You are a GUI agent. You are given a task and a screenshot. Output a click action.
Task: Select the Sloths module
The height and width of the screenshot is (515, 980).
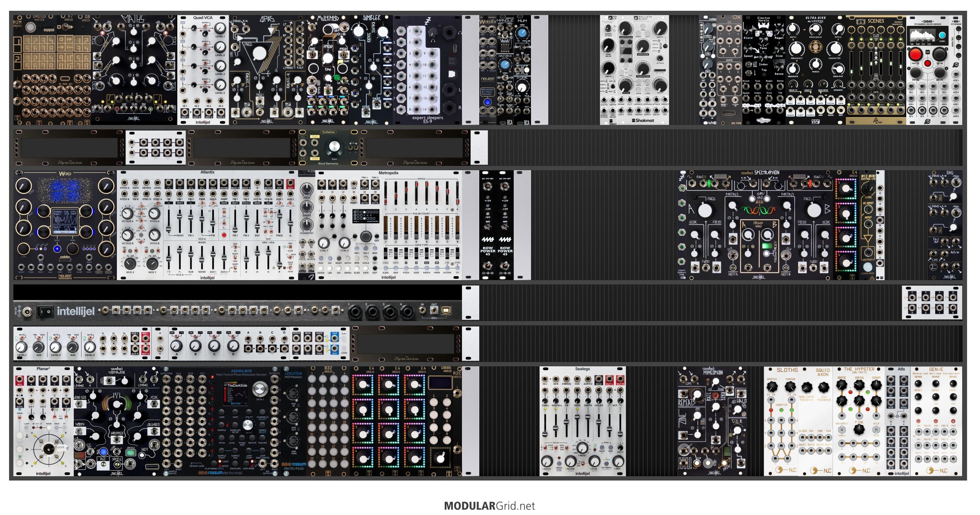pyautogui.click(x=781, y=421)
